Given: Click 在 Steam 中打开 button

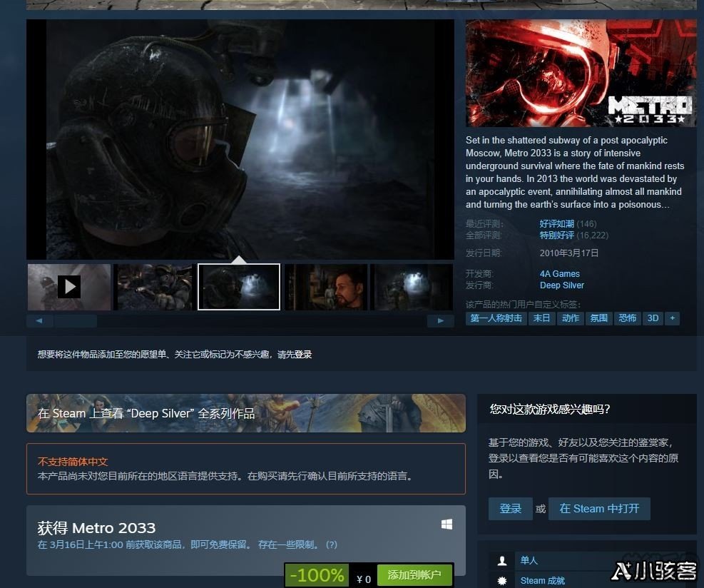Looking at the screenshot, I should (x=599, y=509).
